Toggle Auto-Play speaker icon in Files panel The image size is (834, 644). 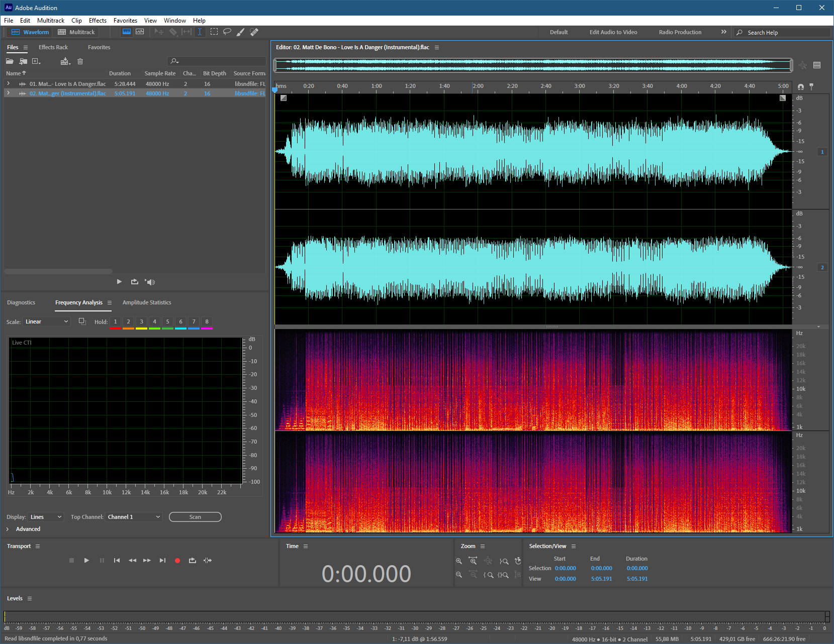[x=150, y=282]
